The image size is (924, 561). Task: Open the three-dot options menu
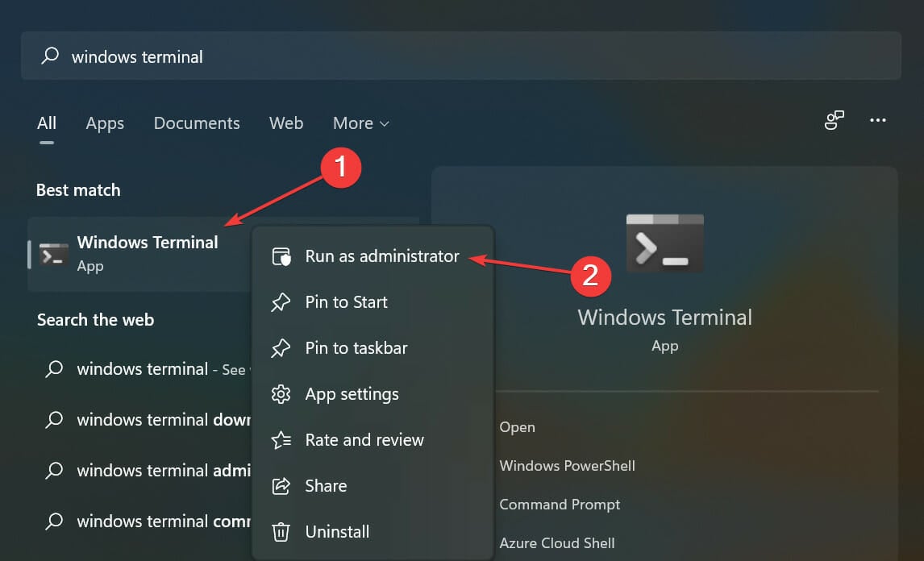(878, 120)
